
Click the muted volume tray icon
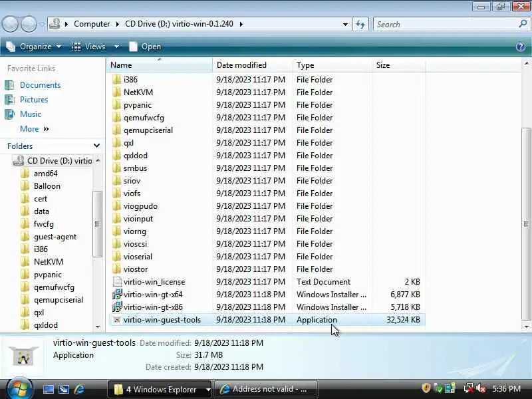pos(481,388)
